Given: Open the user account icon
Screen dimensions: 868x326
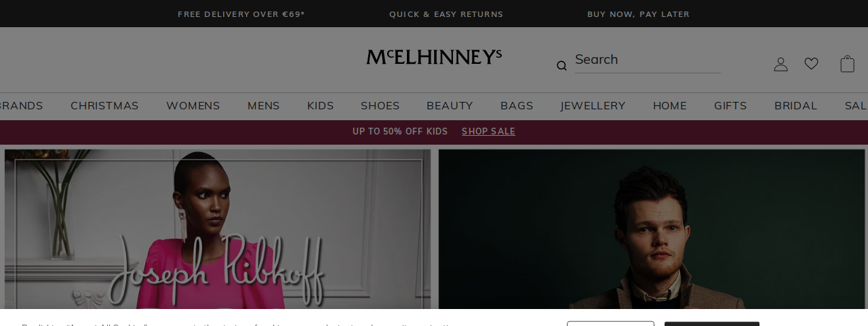Looking at the screenshot, I should coord(781,64).
